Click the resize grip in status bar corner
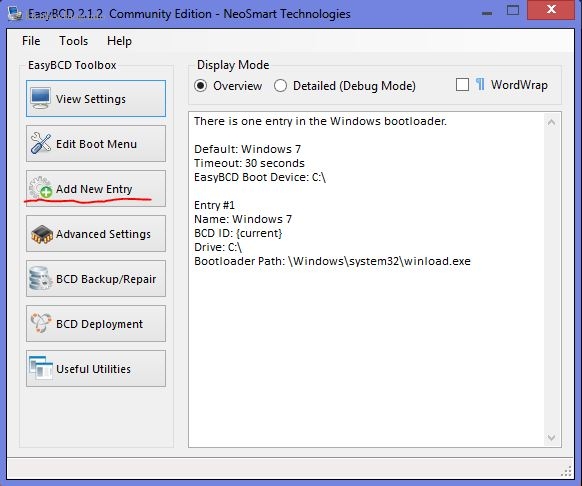The height and width of the screenshot is (486, 582). pos(566,471)
